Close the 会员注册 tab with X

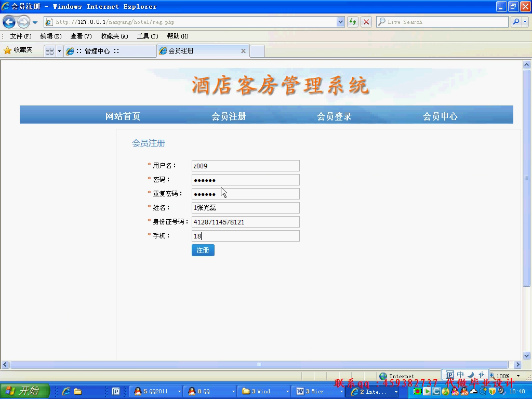[243, 51]
